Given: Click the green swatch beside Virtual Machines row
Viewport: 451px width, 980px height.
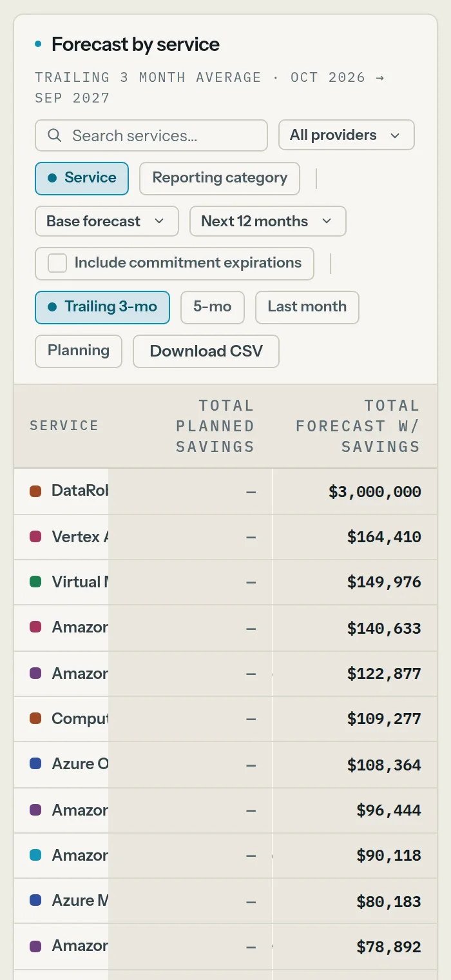Looking at the screenshot, I should coord(35,582).
